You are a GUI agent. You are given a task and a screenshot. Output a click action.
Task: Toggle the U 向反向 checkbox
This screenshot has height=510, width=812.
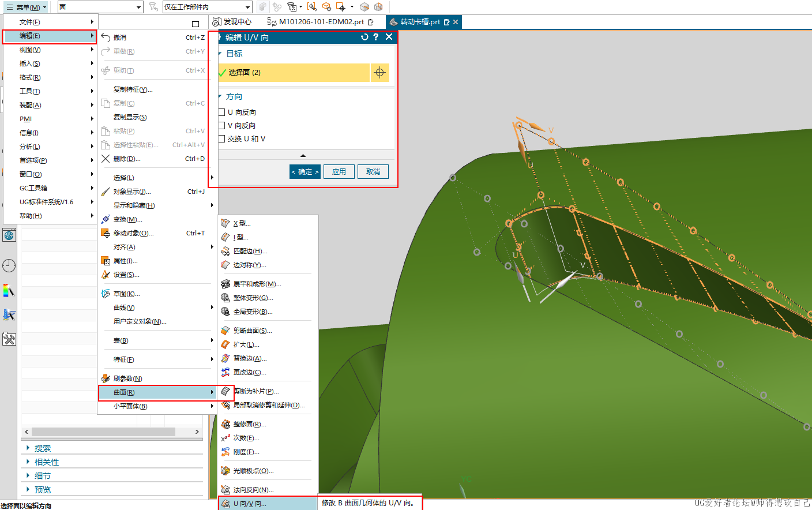coord(221,112)
